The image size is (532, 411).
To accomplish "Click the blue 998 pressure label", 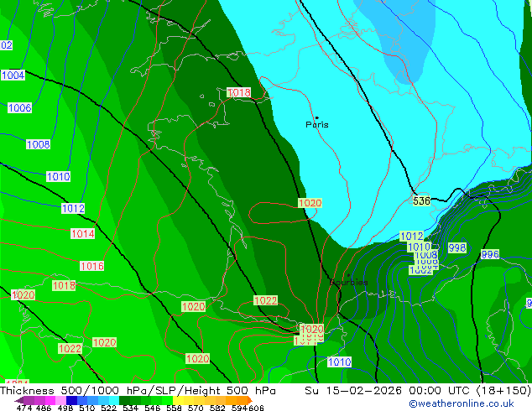I will (456, 248).
